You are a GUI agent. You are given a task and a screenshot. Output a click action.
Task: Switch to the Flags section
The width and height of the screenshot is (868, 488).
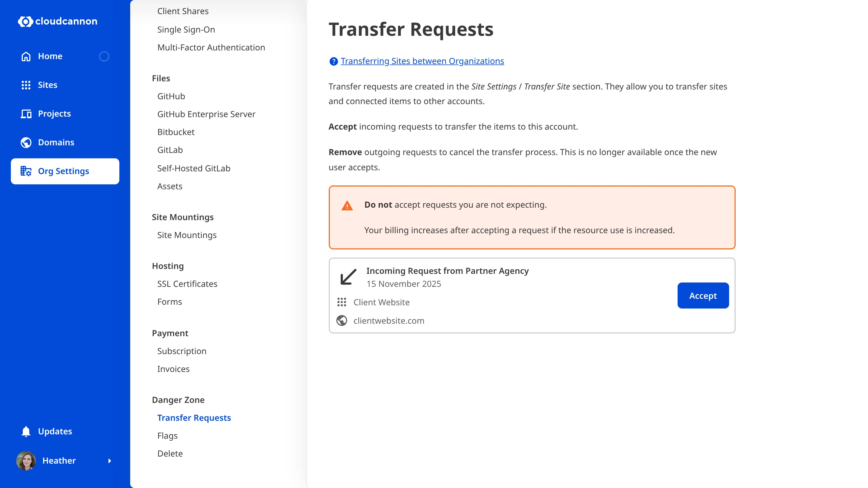point(167,435)
